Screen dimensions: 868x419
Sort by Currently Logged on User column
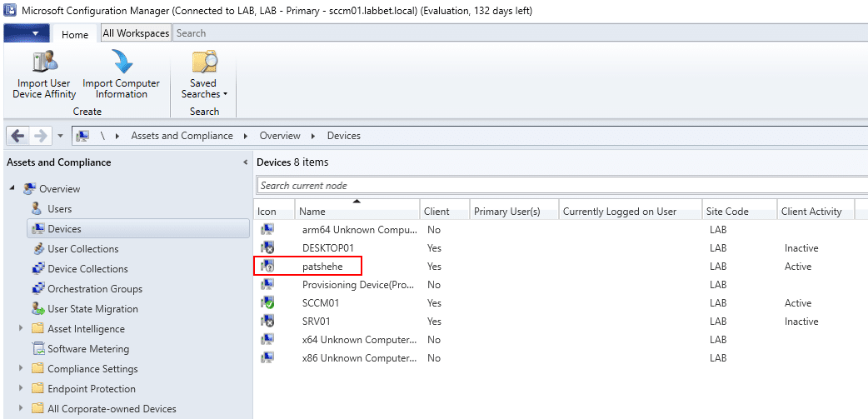point(631,211)
